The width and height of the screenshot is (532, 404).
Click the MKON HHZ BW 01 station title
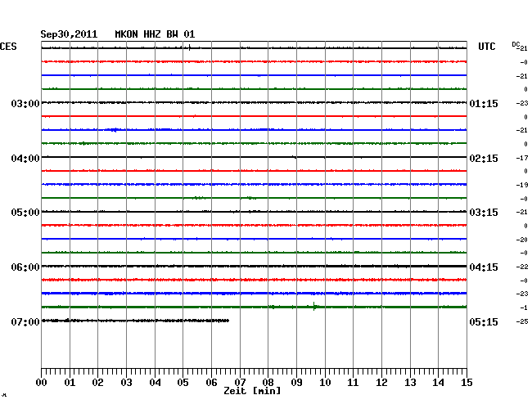click(155, 34)
